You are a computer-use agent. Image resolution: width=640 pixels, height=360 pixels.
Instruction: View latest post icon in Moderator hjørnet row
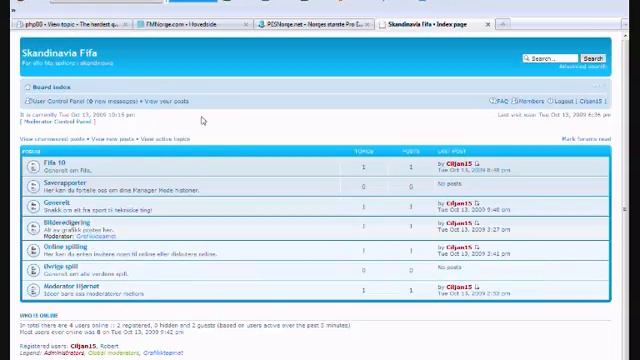(x=477, y=287)
